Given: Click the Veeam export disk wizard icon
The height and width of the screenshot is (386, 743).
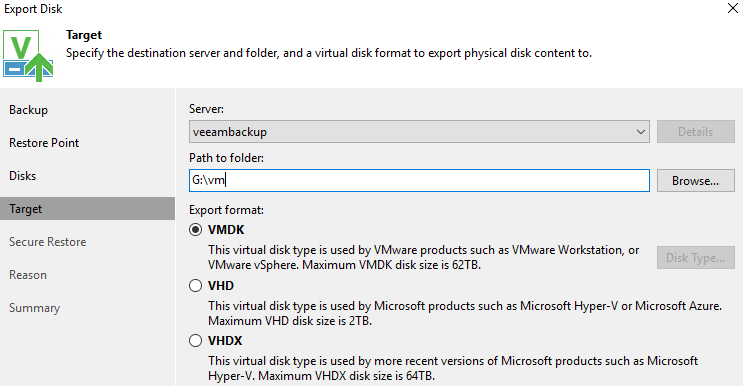Looking at the screenshot, I should pyautogui.click(x=28, y=55).
